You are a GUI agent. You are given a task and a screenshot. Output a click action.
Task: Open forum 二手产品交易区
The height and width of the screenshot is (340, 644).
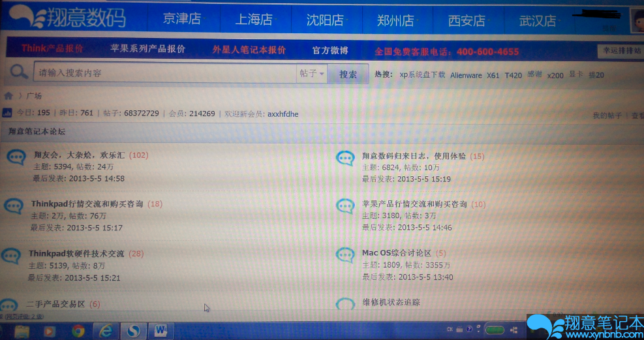point(56,304)
